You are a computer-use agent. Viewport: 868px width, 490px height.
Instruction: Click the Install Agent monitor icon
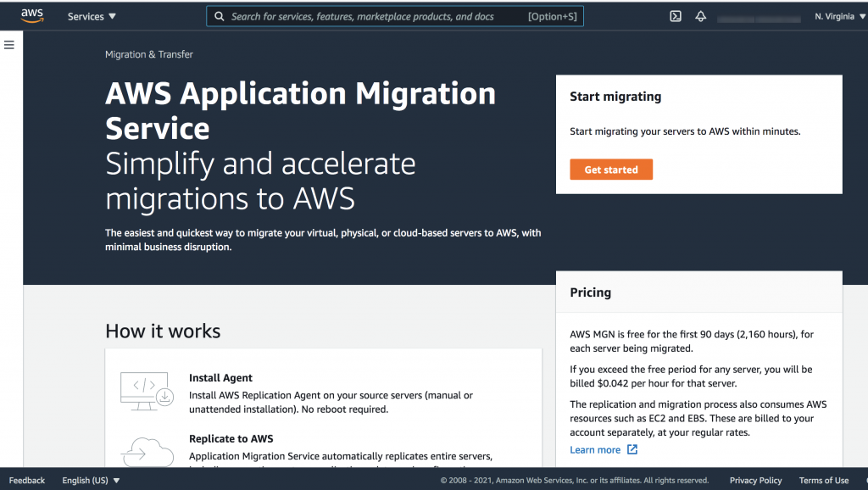click(x=147, y=389)
